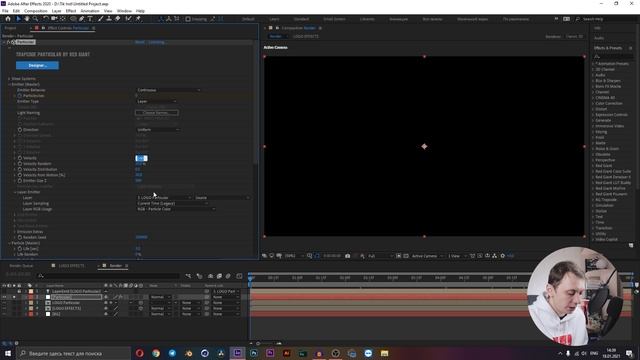Switch to the Project panel tab

tap(10, 28)
